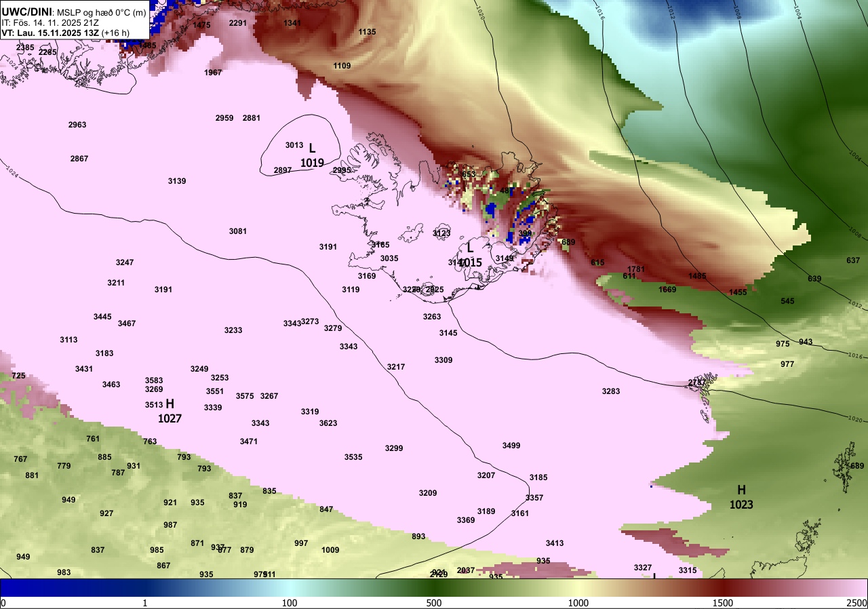Click the freezing level value 637
Viewport: 868px width, 609px height.
(853, 260)
